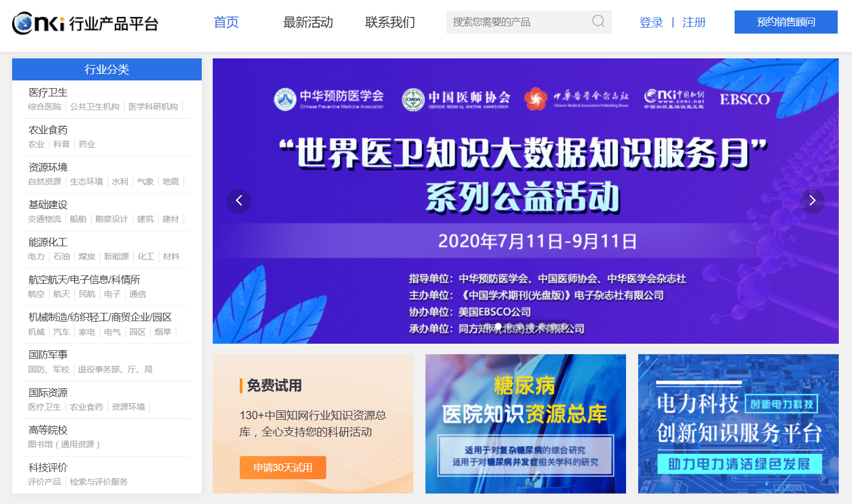The image size is (852, 504).
Task: Select 新能源 subcategory
Action: click(116, 257)
